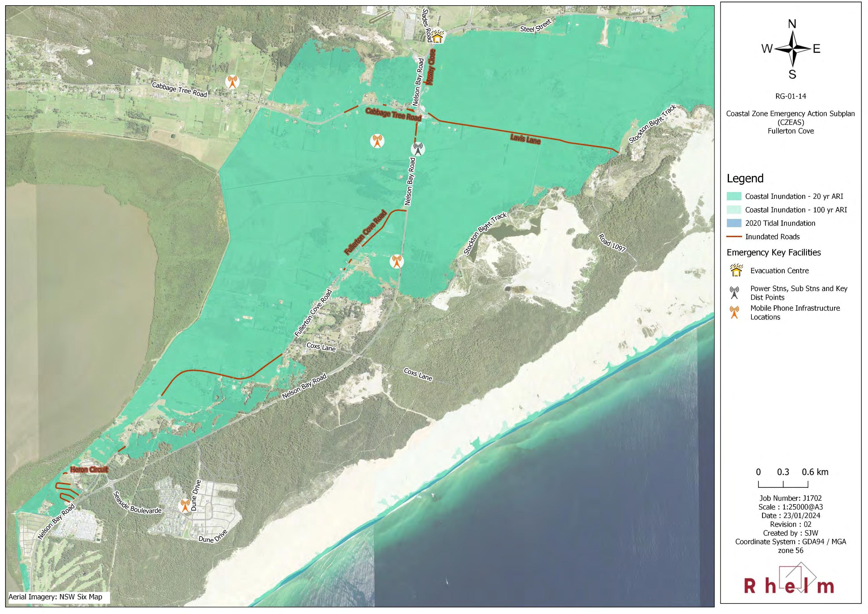868x614 pixels.
Task: Click Power Stns tower icon in legend
Action: point(734,293)
